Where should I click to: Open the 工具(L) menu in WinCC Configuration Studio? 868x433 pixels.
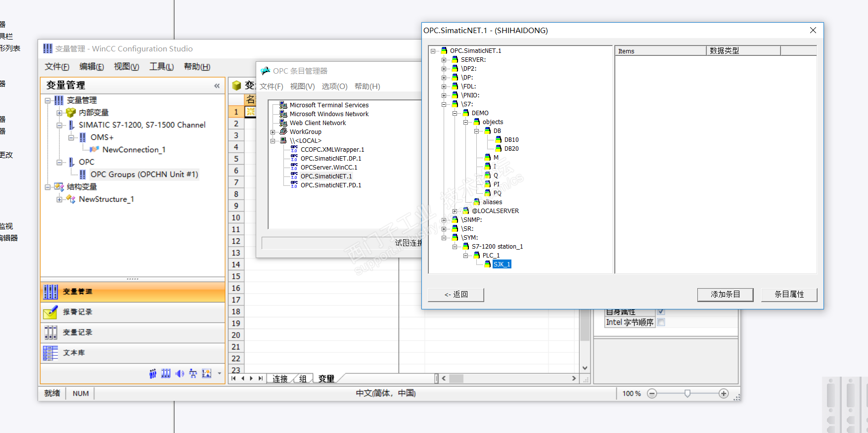point(161,67)
